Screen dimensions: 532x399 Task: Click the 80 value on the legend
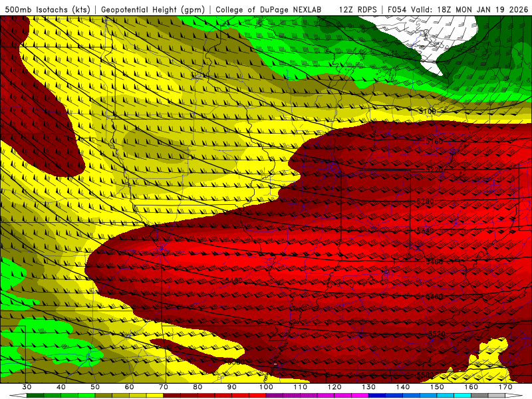tap(198, 387)
